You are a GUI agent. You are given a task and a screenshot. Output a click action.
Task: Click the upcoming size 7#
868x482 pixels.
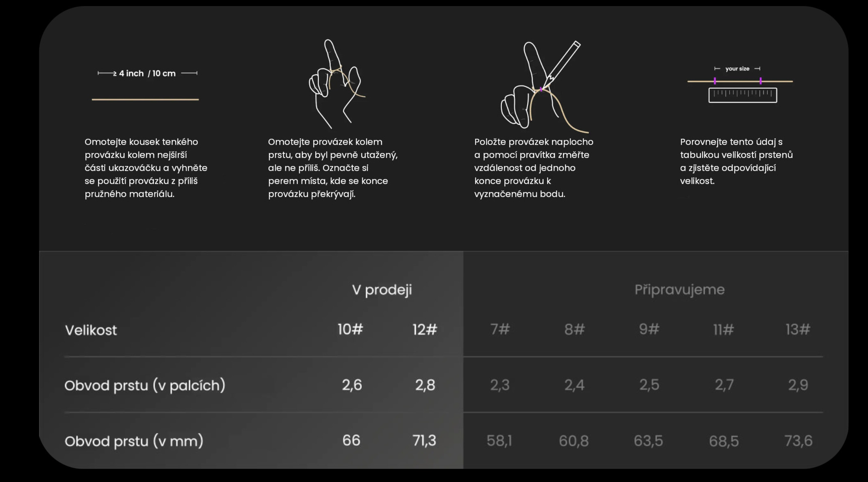(500, 329)
